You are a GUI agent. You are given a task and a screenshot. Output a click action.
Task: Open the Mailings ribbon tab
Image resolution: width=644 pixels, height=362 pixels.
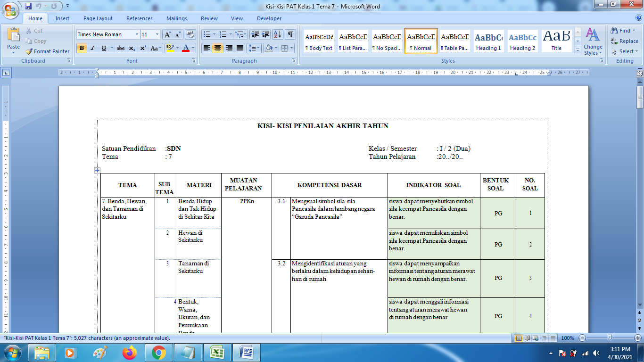176,18
